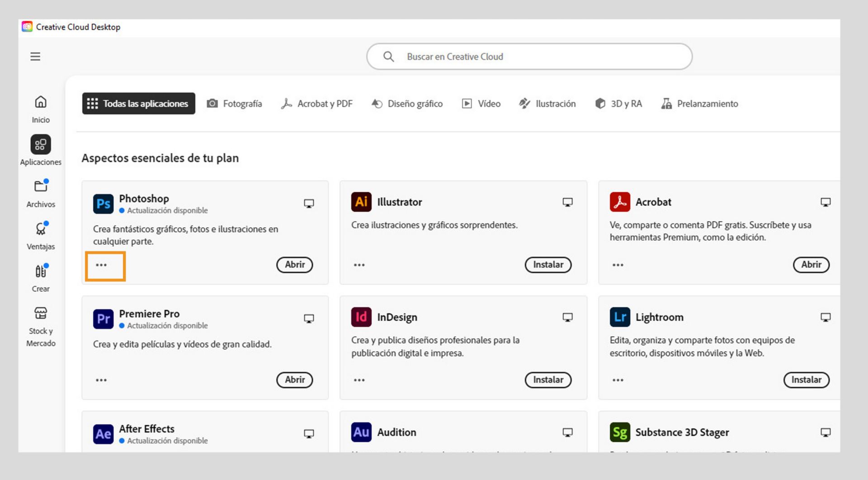Screen dimensions: 868x480
Task: Switch to the 3D y RA tab
Action: (618, 104)
